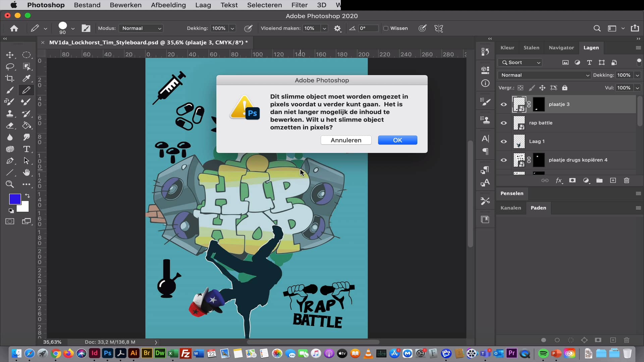
Task: Activate the Eyedropper tool
Action: (x=26, y=78)
